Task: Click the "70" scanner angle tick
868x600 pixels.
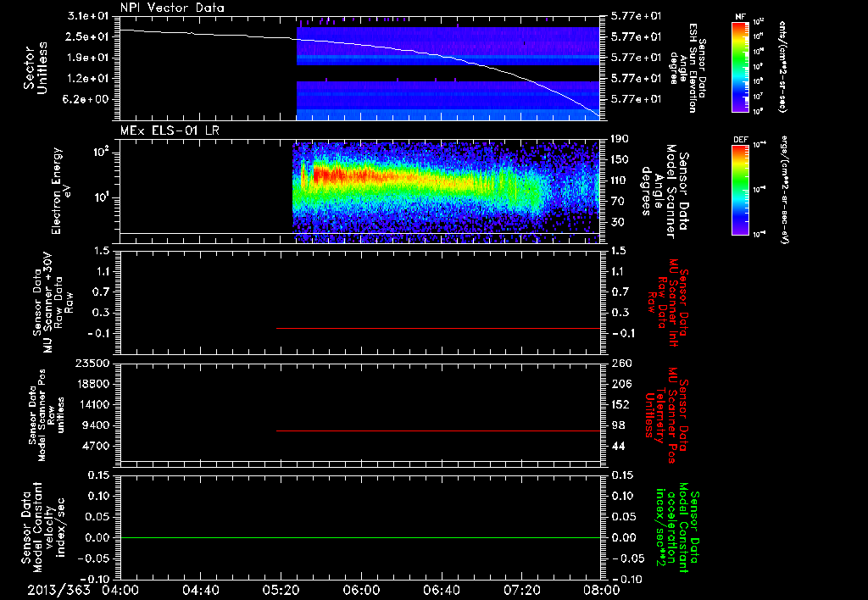Action: pyautogui.click(x=618, y=202)
